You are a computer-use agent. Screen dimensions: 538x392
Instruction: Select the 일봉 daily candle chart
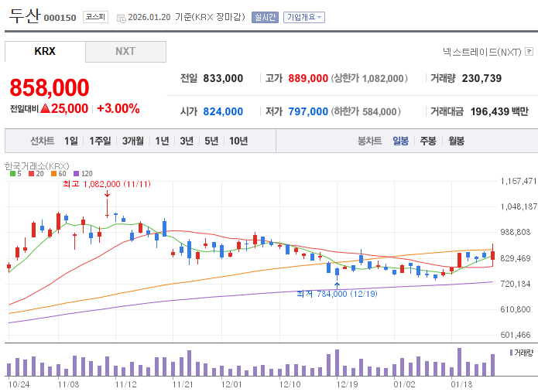tap(400, 141)
